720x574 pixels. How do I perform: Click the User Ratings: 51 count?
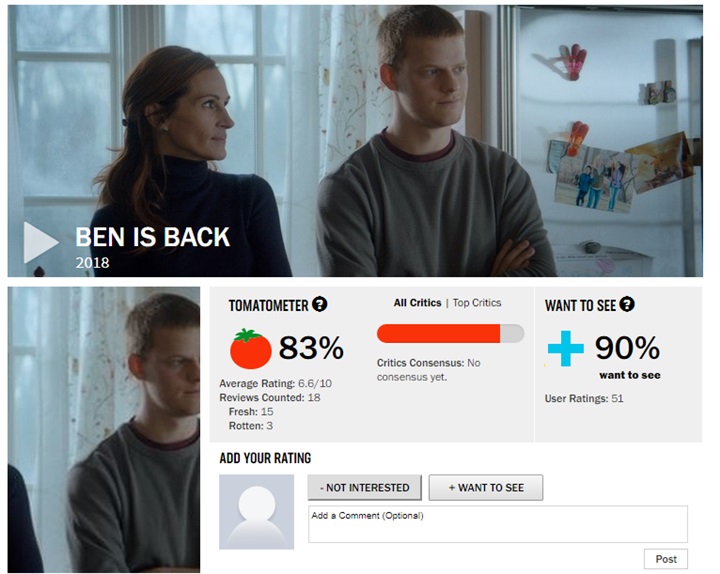click(x=584, y=399)
